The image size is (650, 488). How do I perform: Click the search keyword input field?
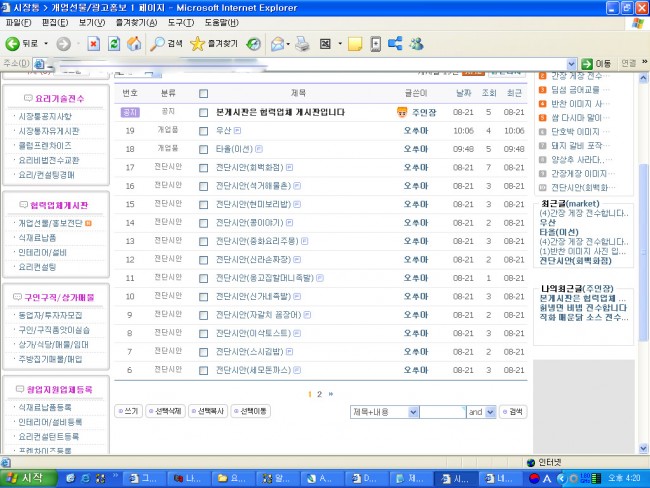[441, 412]
